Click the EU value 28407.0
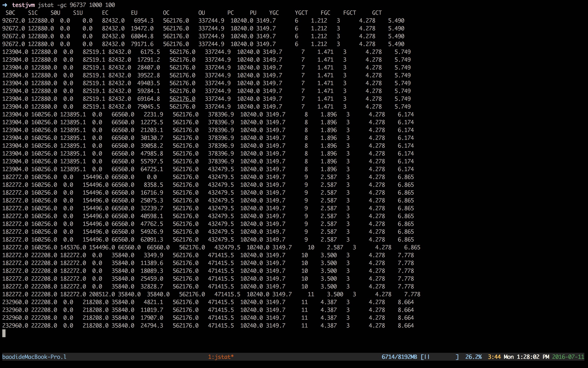Viewport: 588px width, 368px height. (x=149, y=67)
